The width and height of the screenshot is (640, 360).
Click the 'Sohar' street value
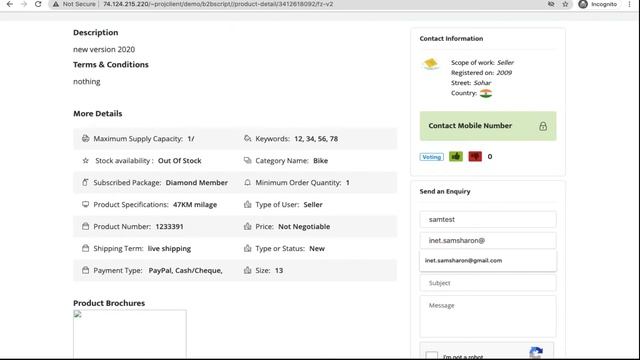coord(482,83)
